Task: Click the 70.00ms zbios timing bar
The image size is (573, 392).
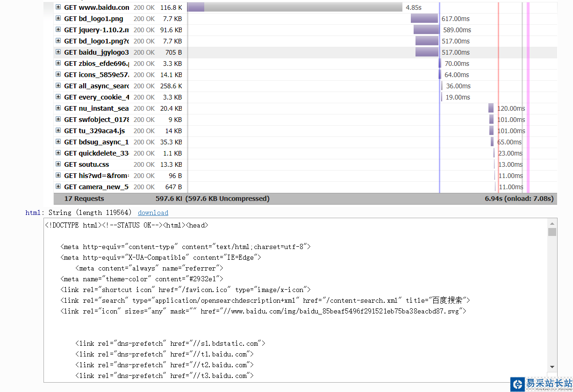Action: [x=440, y=63]
